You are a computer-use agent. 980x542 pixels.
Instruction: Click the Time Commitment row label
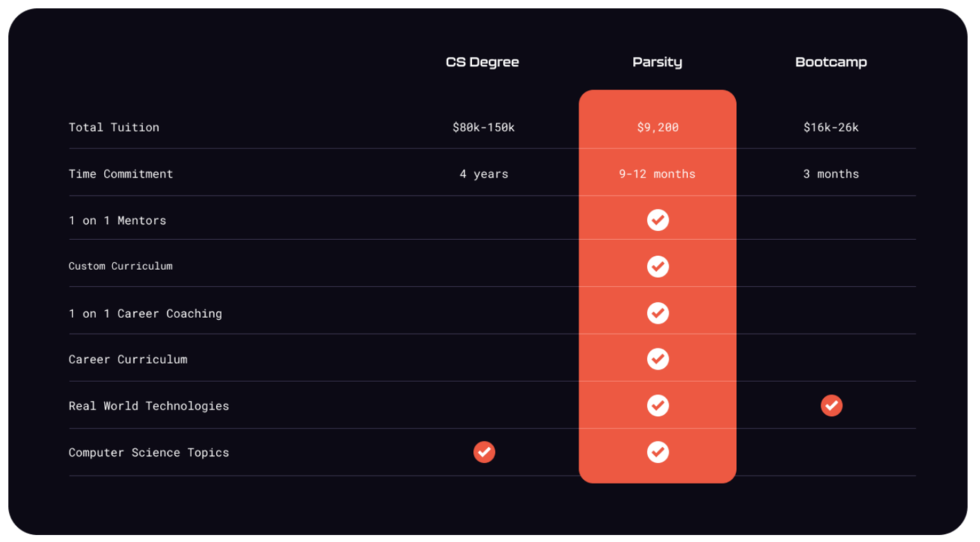point(121,174)
